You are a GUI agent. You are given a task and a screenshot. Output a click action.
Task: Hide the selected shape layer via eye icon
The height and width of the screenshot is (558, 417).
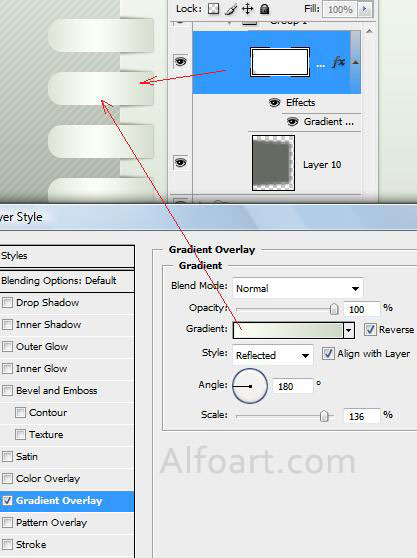(x=180, y=62)
